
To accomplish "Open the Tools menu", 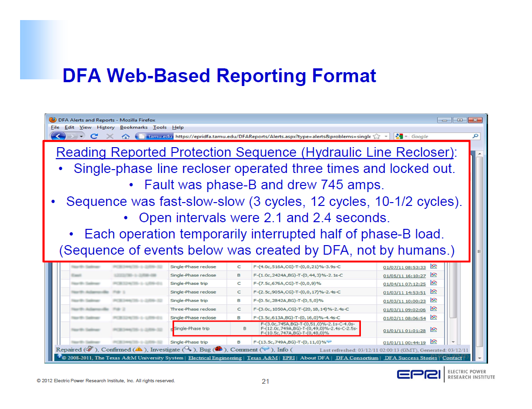I will pyautogui.click(x=160, y=128).
